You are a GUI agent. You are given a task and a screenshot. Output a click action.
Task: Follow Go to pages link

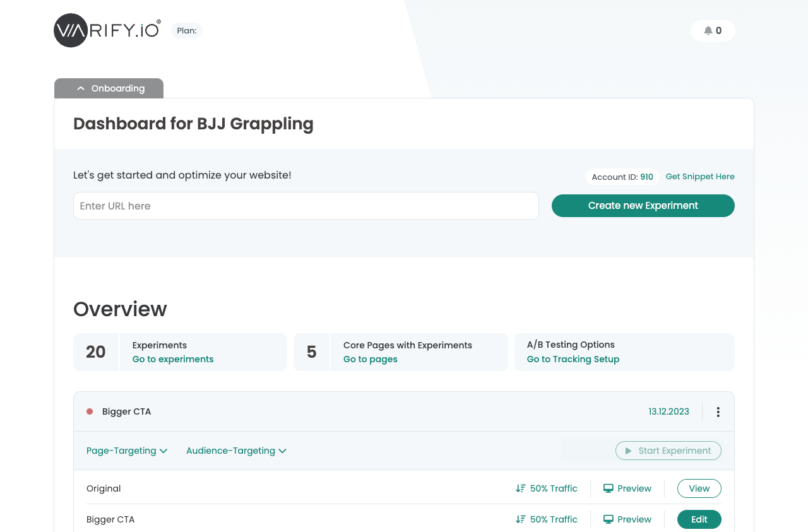coord(371,359)
